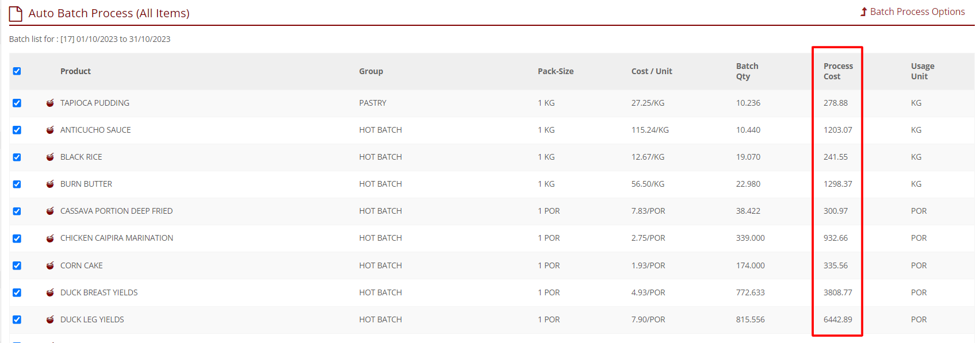
Task: Click the recipe icon beside TAPIOCA PUDDING
Action: 50,103
